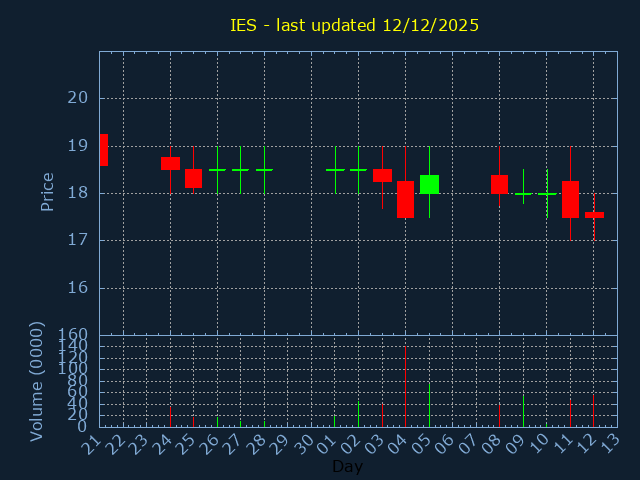Click the green candlestick on day 05
The width and height of the screenshot is (640, 480).
pos(429,184)
